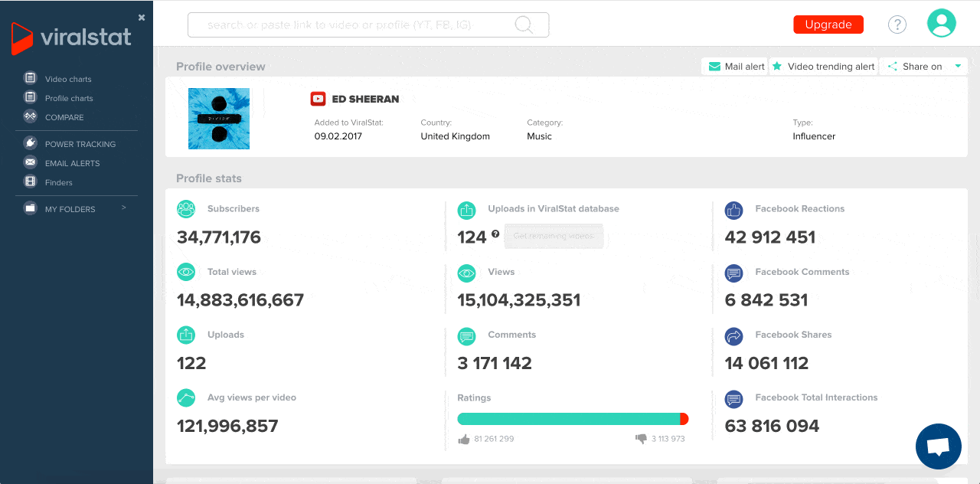Click the total views value 14,883,616,667

tap(240, 300)
